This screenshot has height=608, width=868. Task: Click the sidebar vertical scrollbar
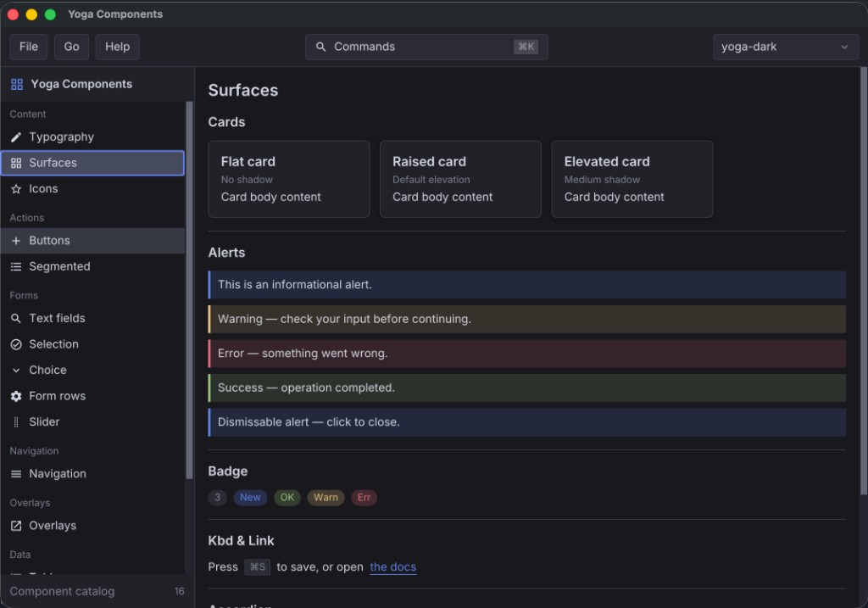(x=189, y=290)
